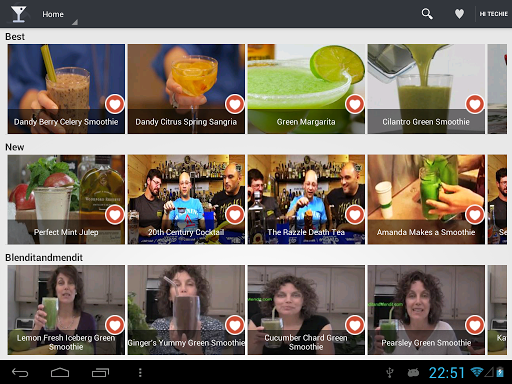512x384 pixels.
Task: Open the 20th Century Cocktail video
Action: [x=186, y=199]
